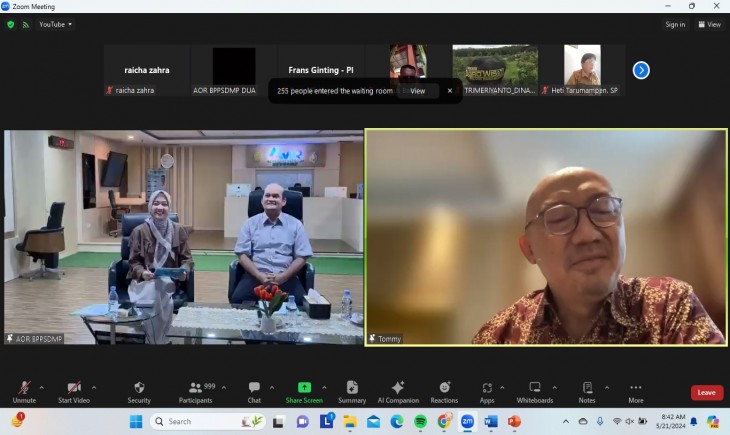Dismiss the waiting room notification

(450, 91)
